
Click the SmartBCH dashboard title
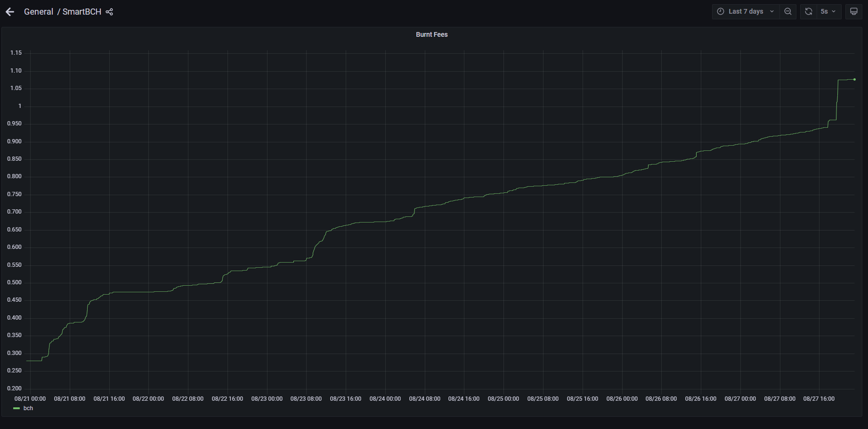[82, 12]
